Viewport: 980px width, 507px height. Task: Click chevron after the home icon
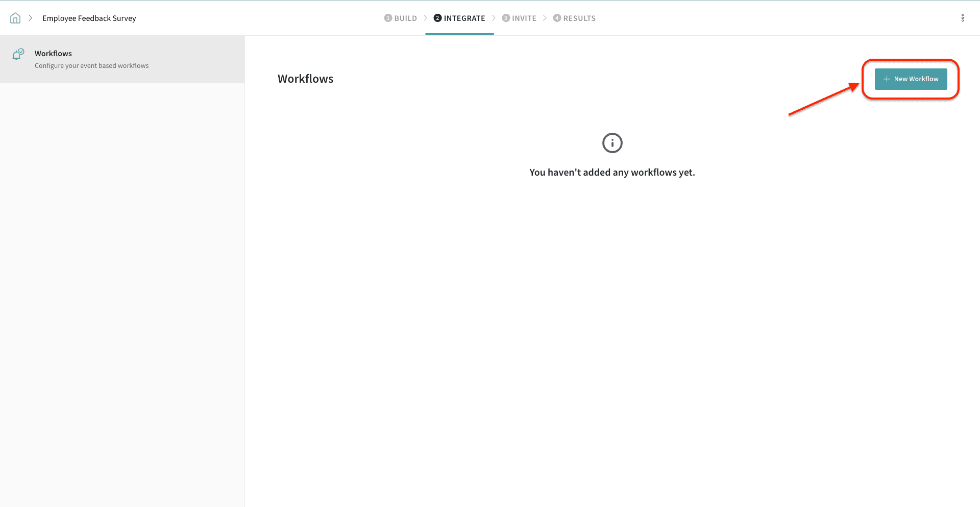coord(31,18)
